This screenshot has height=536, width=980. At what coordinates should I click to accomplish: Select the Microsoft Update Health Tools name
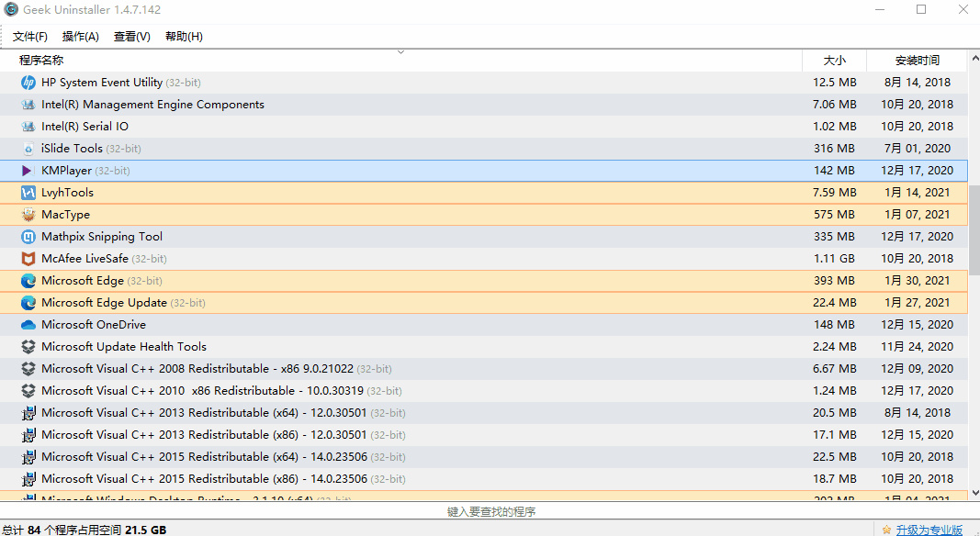click(124, 347)
